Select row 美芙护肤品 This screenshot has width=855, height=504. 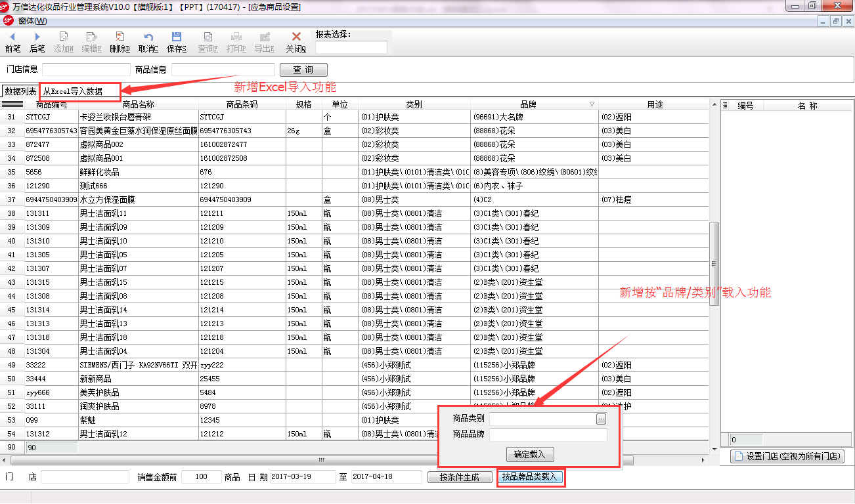355,392
